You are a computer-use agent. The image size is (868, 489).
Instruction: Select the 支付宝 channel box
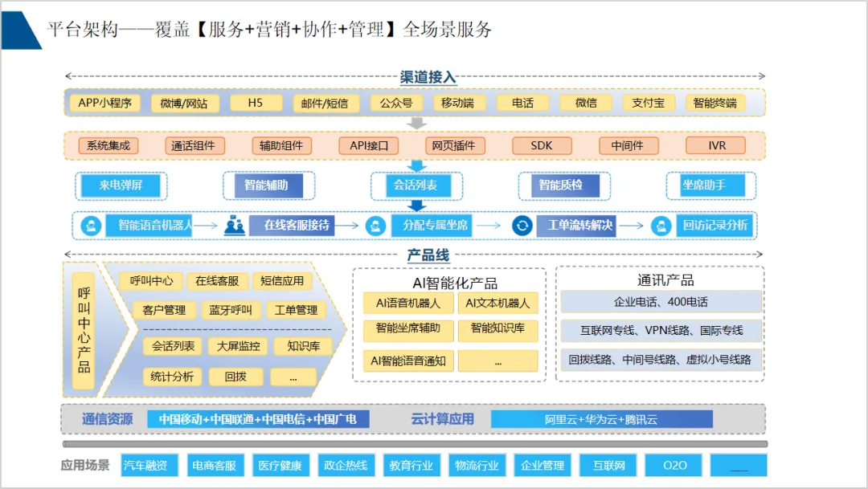649,103
